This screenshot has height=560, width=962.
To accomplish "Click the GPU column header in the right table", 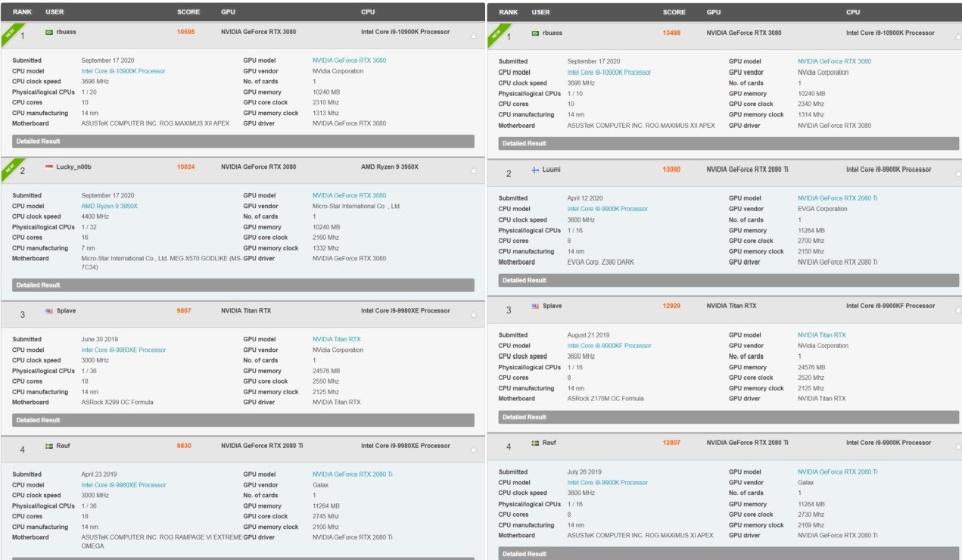I will pos(714,12).
